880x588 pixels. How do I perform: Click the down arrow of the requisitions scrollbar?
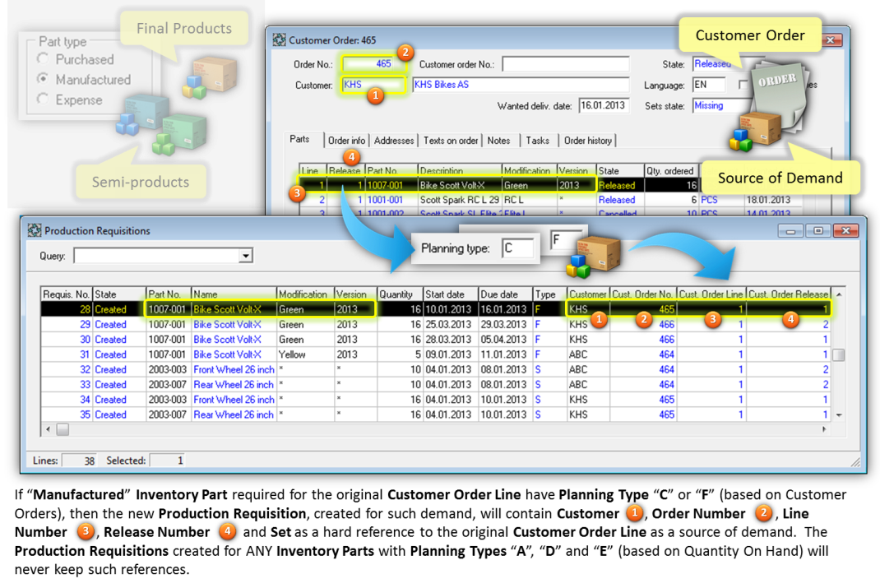(x=839, y=415)
